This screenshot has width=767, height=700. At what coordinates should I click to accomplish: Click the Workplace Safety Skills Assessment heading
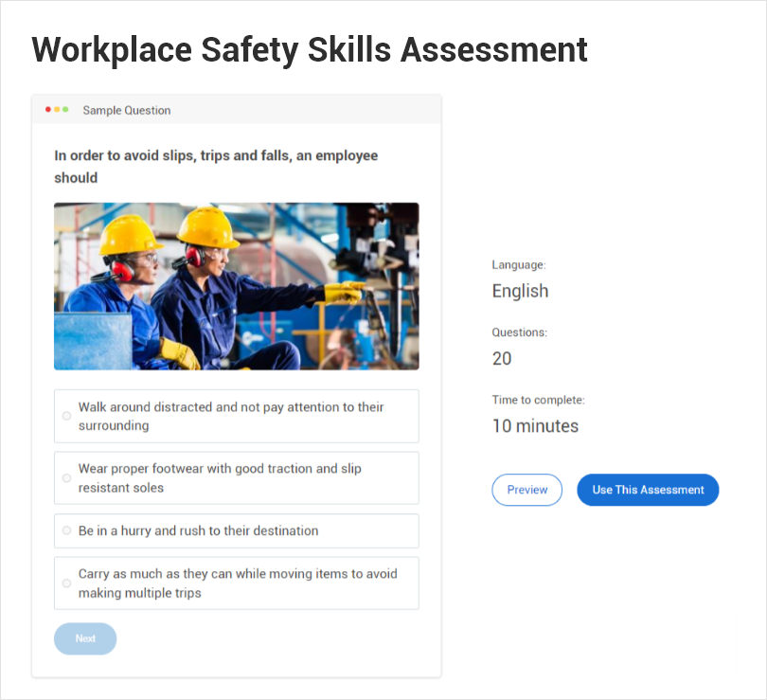pyautogui.click(x=310, y=49)
